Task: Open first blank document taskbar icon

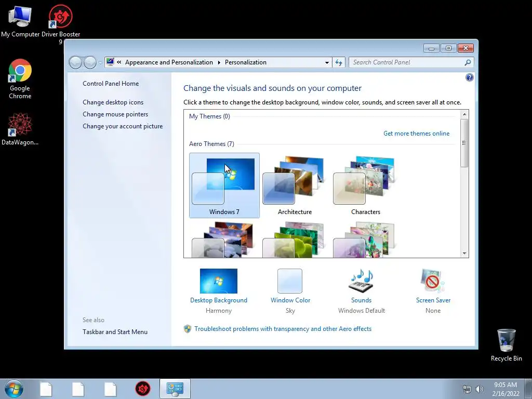Action: click(x=46, y=389)
